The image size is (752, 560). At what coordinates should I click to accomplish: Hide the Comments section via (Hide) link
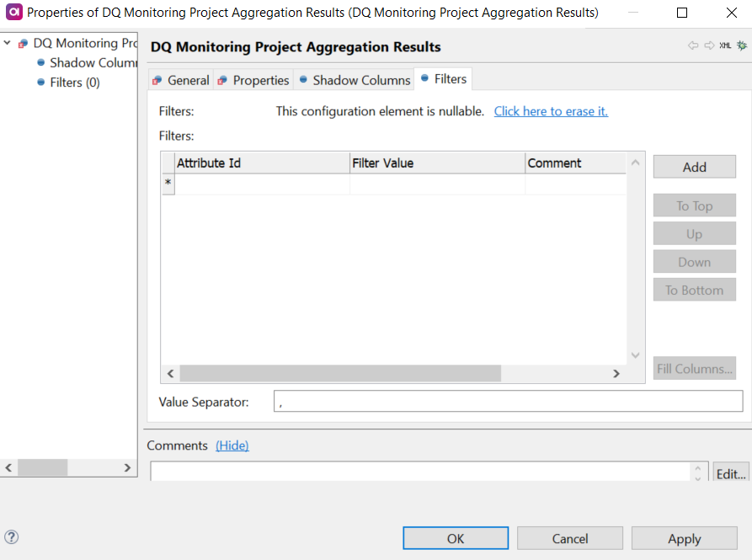point(232,445)
